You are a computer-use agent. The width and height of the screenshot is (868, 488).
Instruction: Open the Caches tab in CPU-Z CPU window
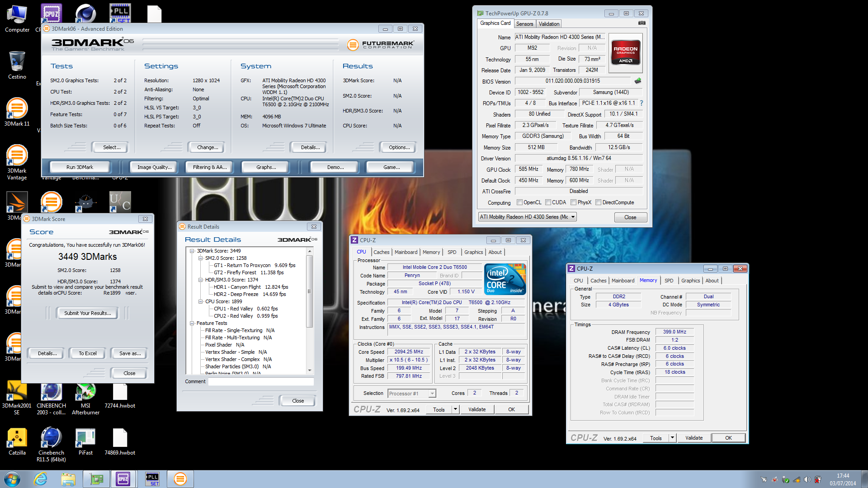(x=381, y=252)
